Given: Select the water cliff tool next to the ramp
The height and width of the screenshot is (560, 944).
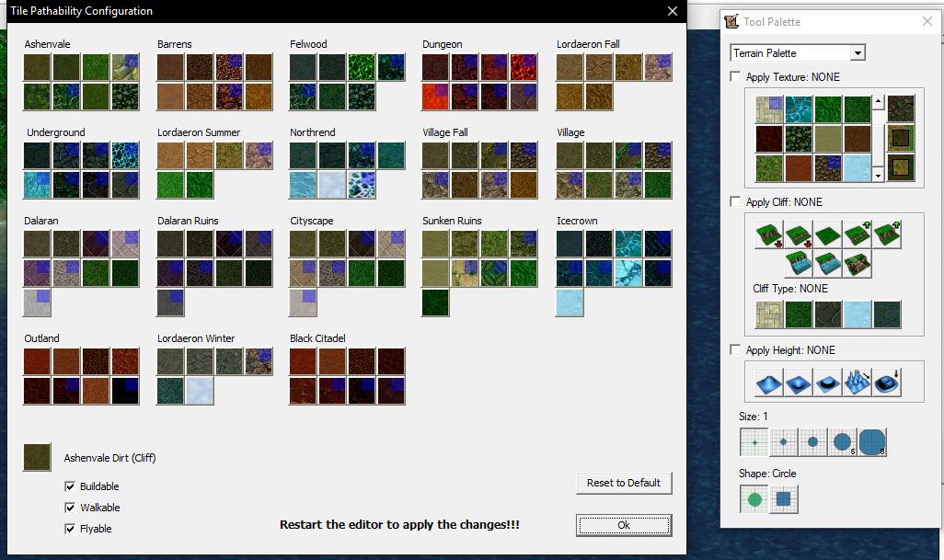Looking at the screenshot, I should click(x=828, y=264).
